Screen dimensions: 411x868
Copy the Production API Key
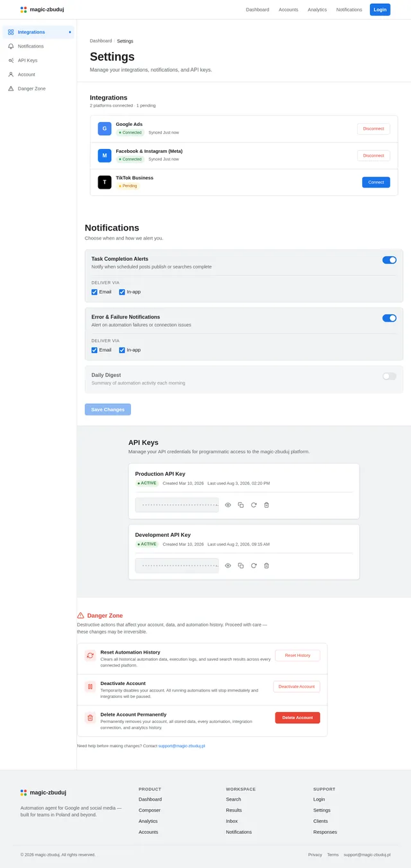point(241,505)
